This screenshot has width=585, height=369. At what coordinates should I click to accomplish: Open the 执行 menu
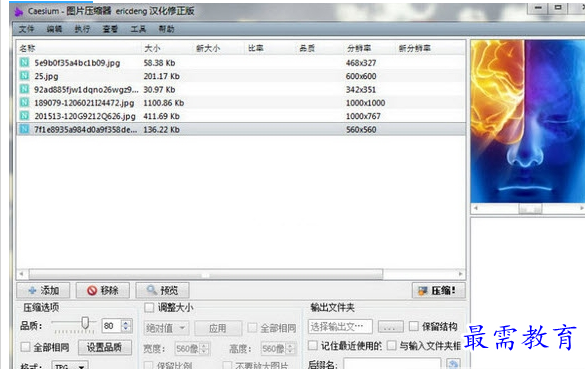click(82, 29)
